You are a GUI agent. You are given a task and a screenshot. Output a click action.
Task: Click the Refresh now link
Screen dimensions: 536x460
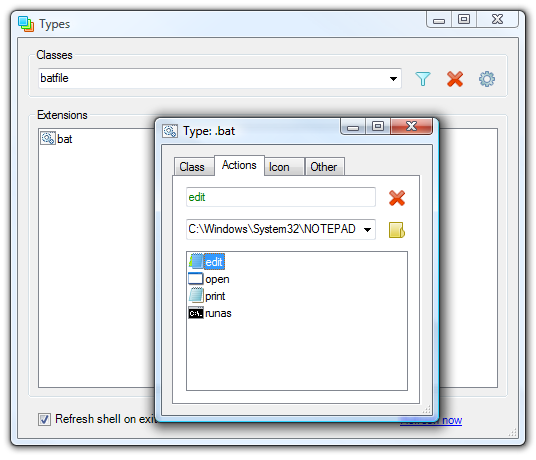pyautogui.click(x=431, y=420)
